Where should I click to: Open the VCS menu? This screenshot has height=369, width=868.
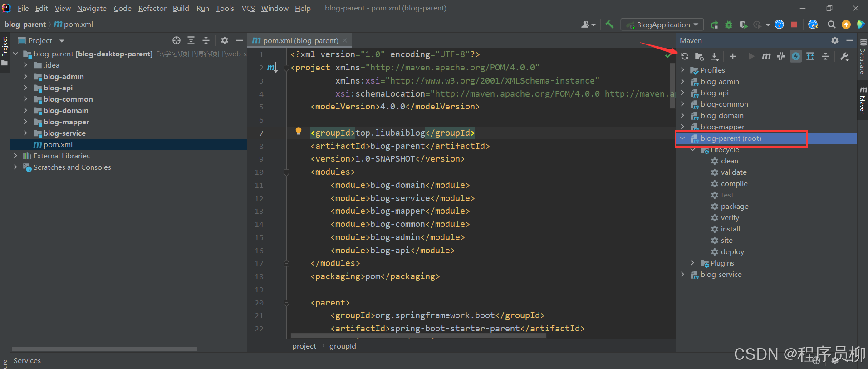(248, 8)
